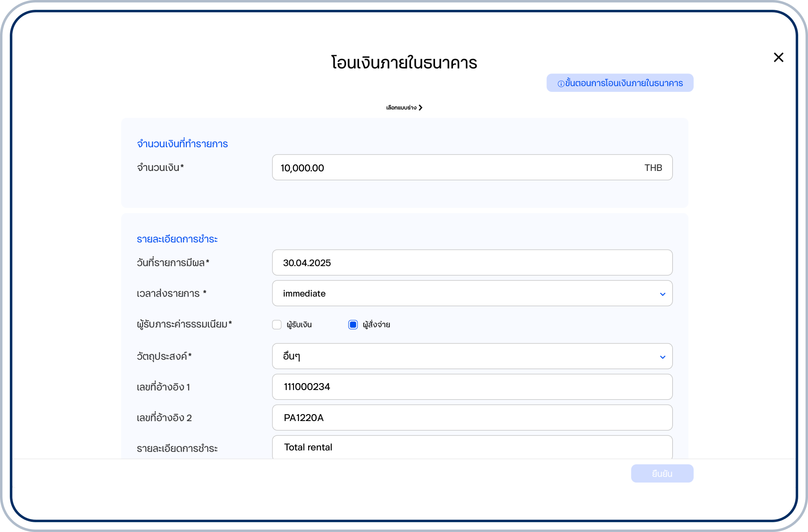Click the info icon in steps button
808x532 pixels.
tap(561, 84)
